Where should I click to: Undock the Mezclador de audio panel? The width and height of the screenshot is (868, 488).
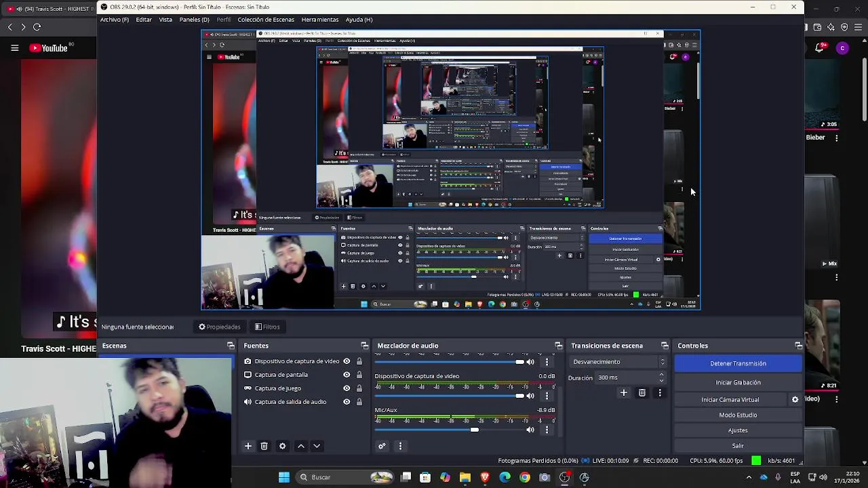pyautogui.click(x=559, y=346)
